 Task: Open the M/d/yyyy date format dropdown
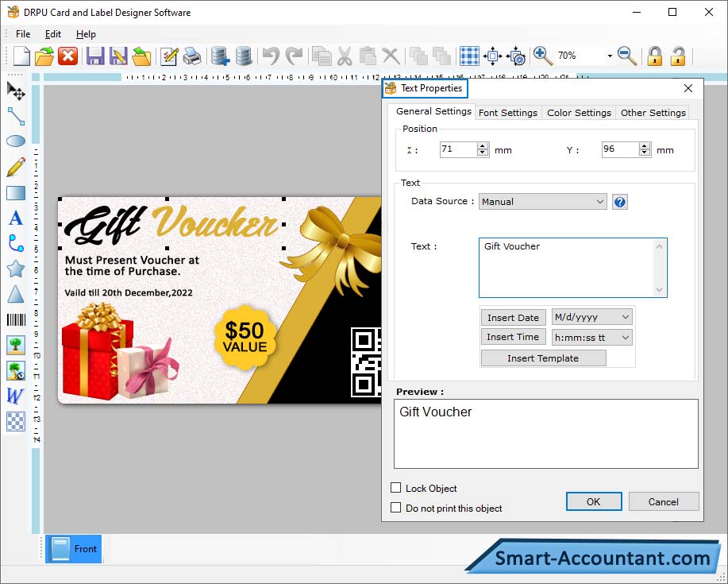click(x=592, y=317)
